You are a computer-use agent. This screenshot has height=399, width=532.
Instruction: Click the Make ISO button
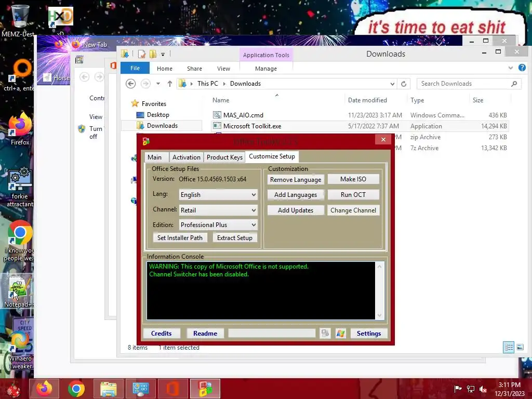[353, 179]
